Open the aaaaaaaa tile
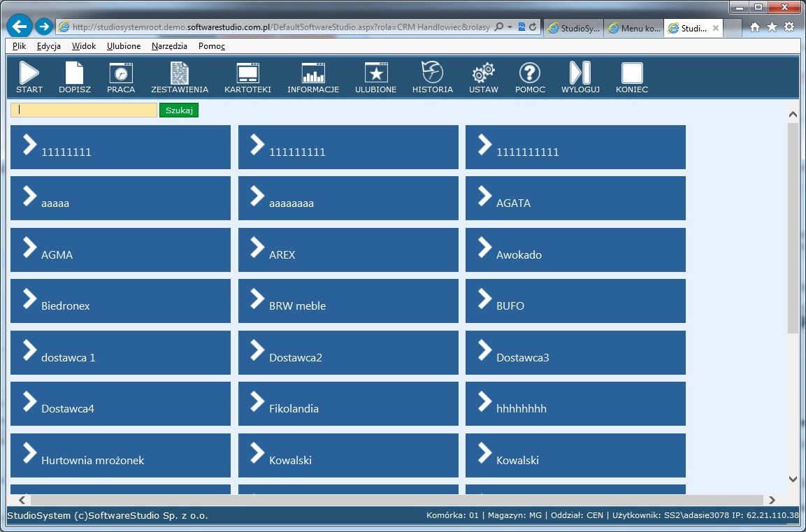 tap(349, 199)
